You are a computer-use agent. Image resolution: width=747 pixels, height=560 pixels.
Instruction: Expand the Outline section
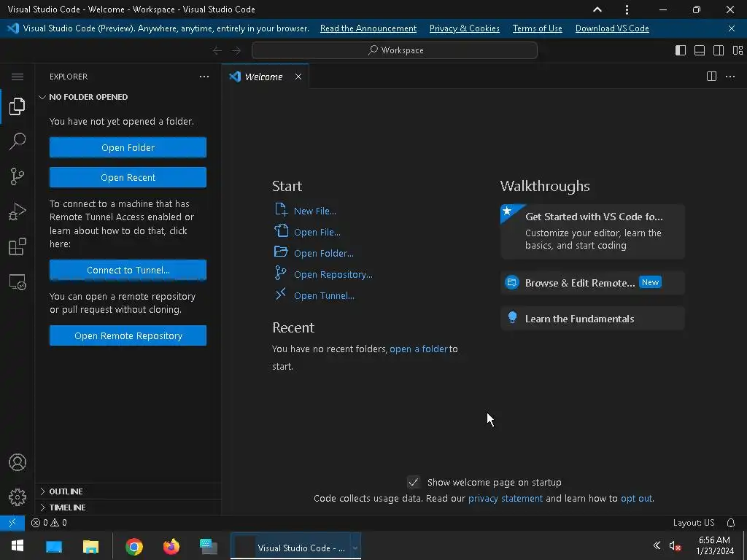pos(128,491)
